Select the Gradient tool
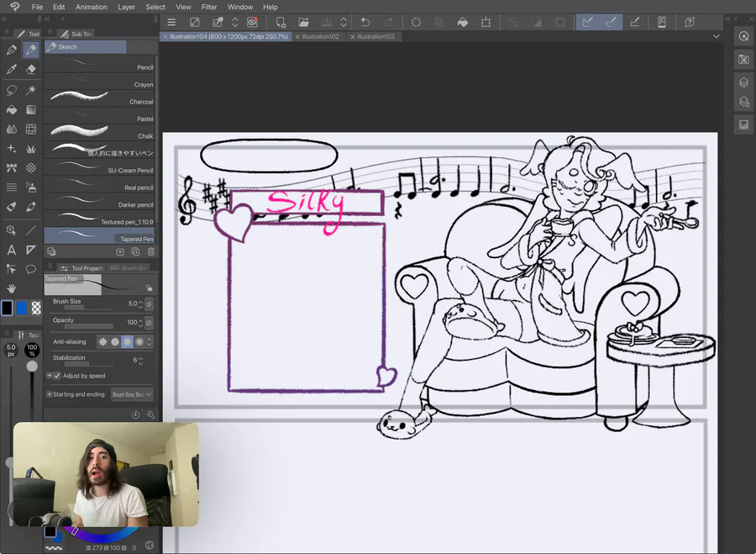756x554 pixels. coord(31,109)
